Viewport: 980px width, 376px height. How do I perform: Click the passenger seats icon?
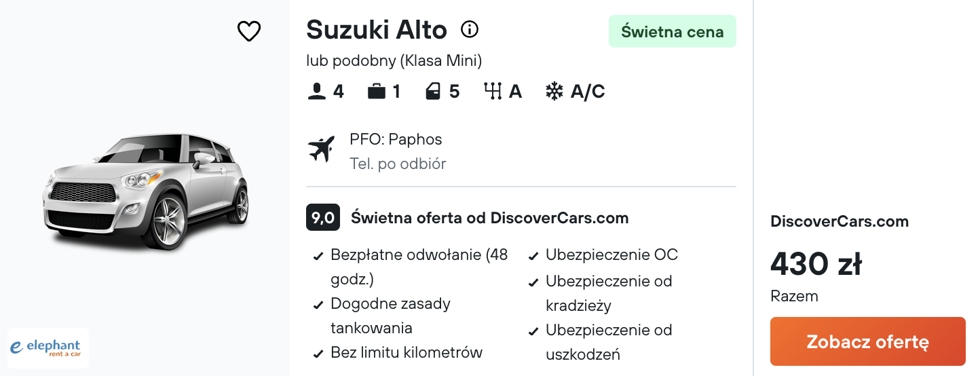coord(316,92)
